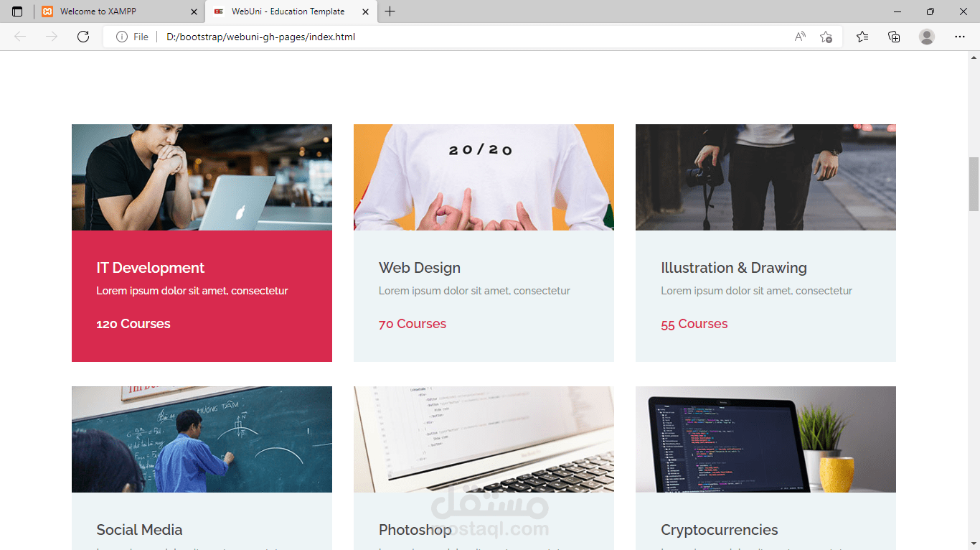This screenshot has width=980, height=550.
Task: Click the browser forward arrow
Action: pyautogui.click(x=52, y=37)
